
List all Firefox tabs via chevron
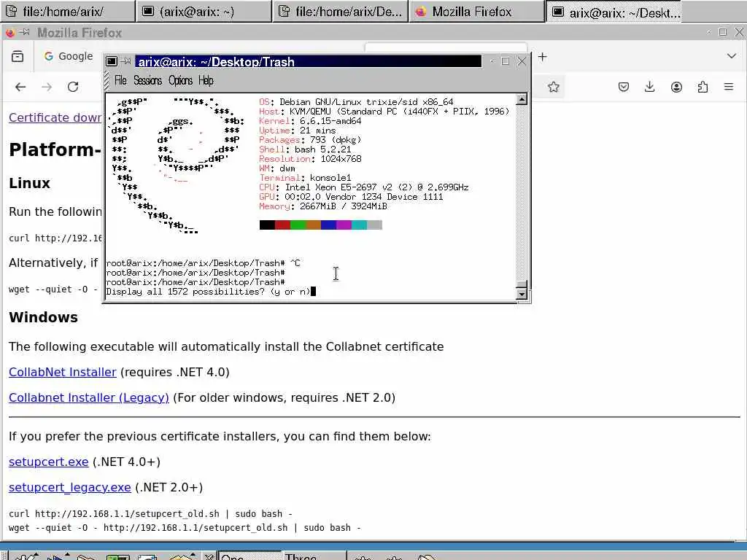[x=732, y=56]
